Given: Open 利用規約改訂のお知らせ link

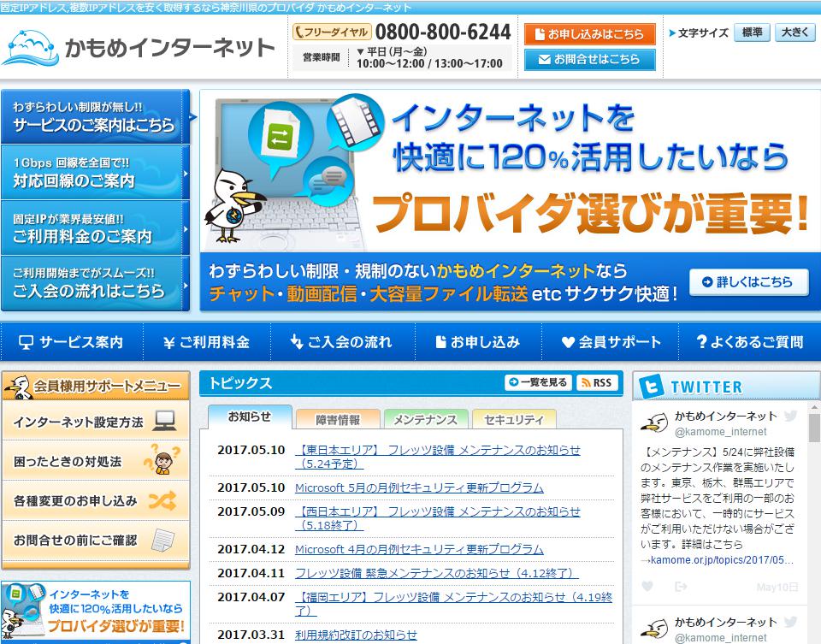Looking at the screenshot, I should coord(356,635).
